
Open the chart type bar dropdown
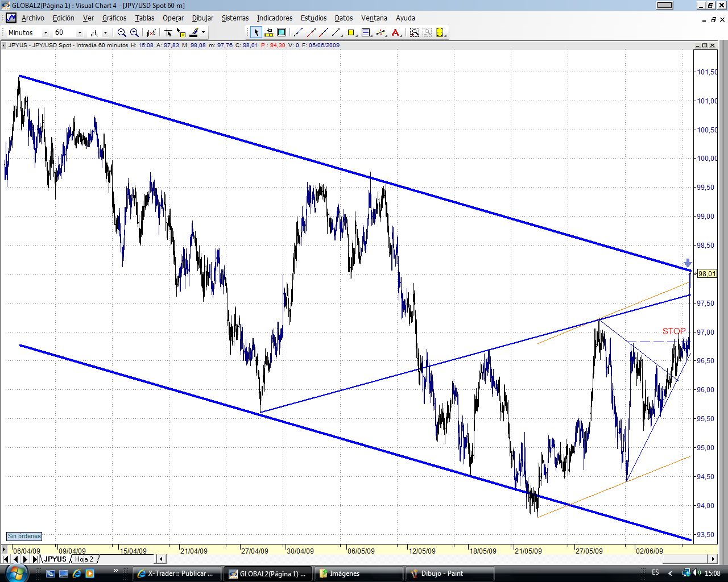105,33
